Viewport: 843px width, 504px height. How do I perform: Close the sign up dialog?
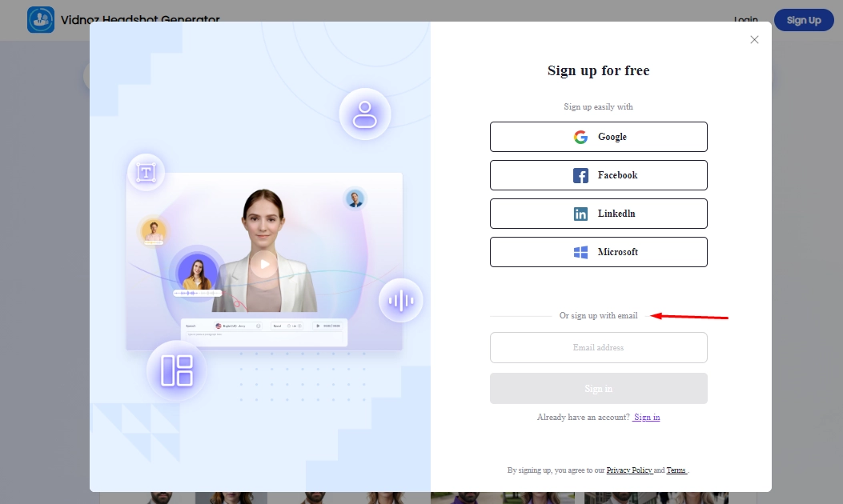pyautogui.click(x=754, y=40)
